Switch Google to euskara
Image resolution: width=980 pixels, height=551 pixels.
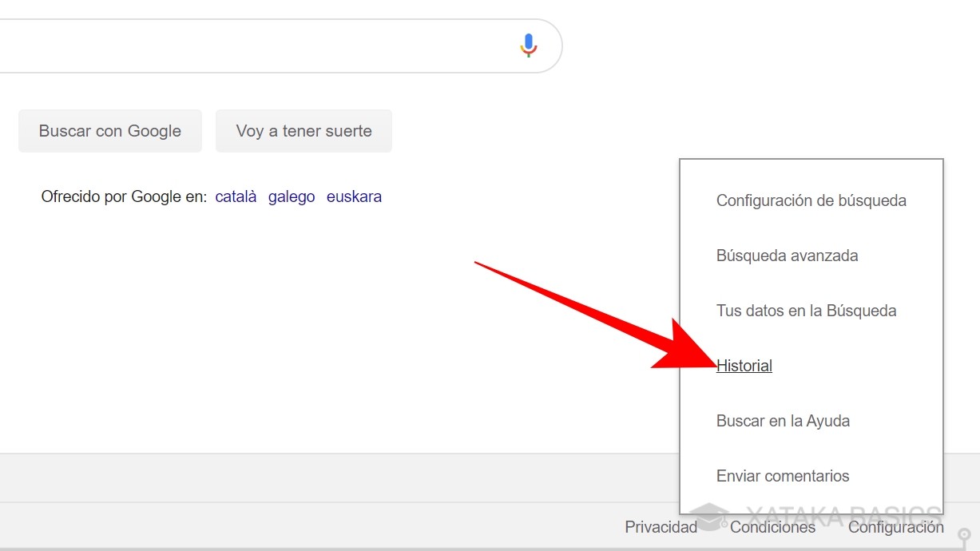coord(354,196)
